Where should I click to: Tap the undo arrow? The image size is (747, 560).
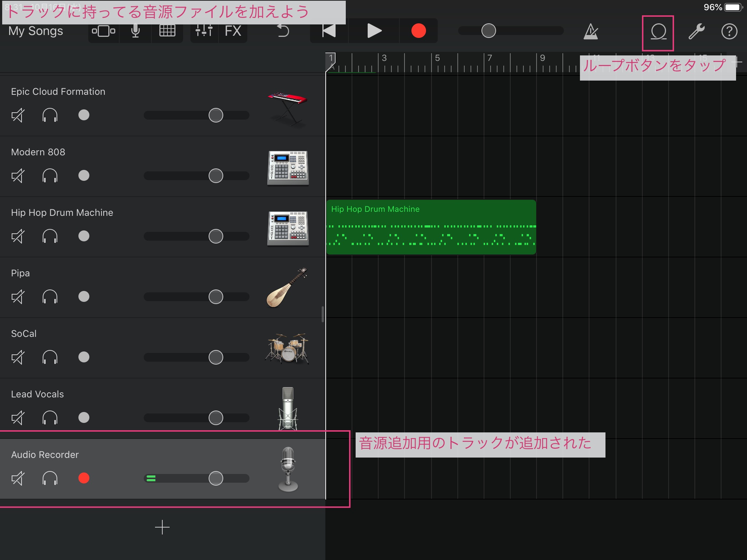pos(283,31)
